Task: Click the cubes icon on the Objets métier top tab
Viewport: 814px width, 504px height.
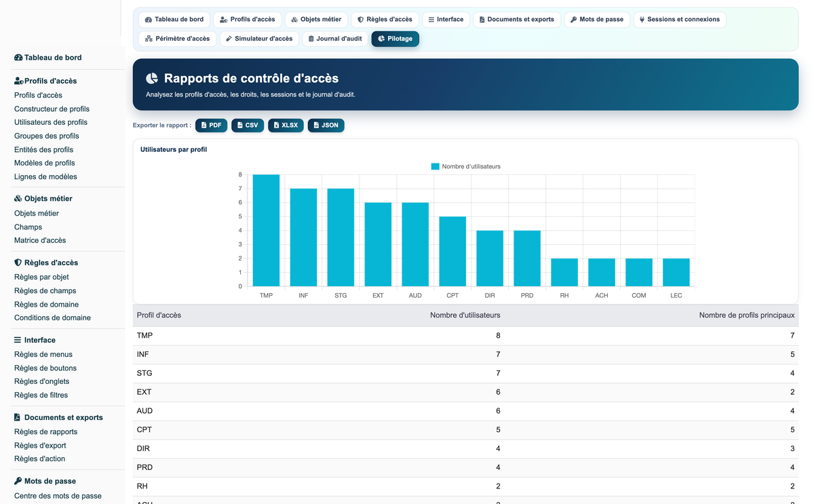Action: [294, 20]
